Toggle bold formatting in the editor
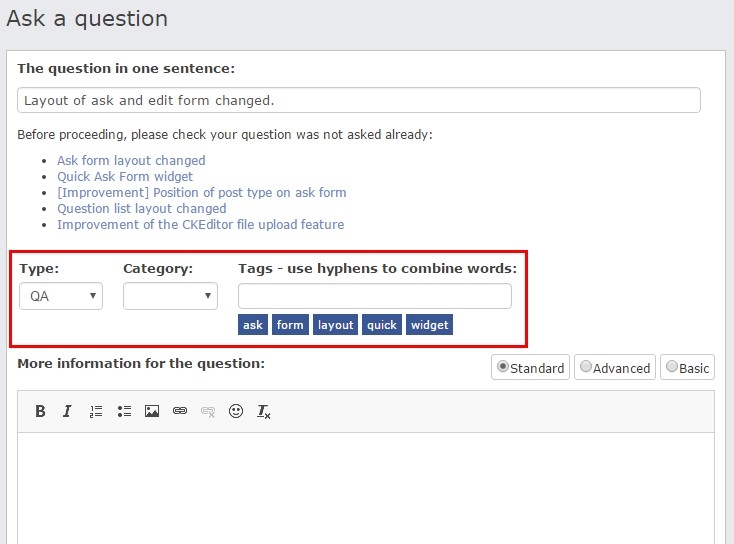Viewport: 734px width, 544px height. tap(41, 411)
